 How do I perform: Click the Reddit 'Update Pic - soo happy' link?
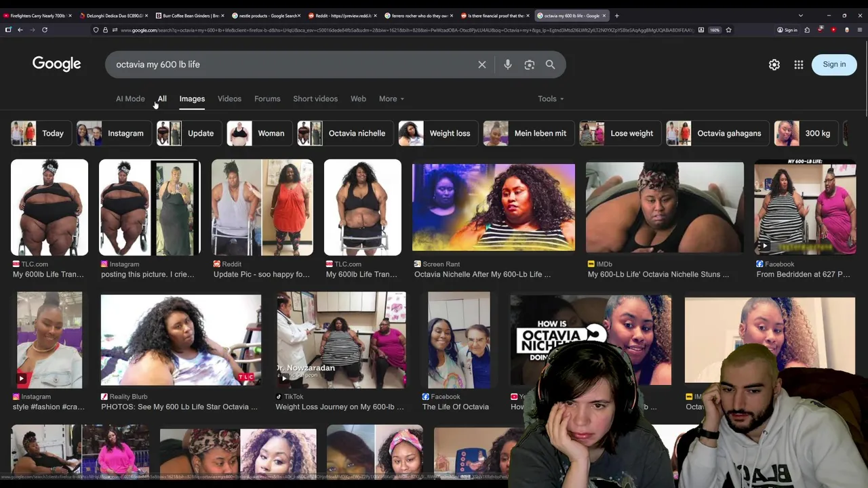[262, 274]
